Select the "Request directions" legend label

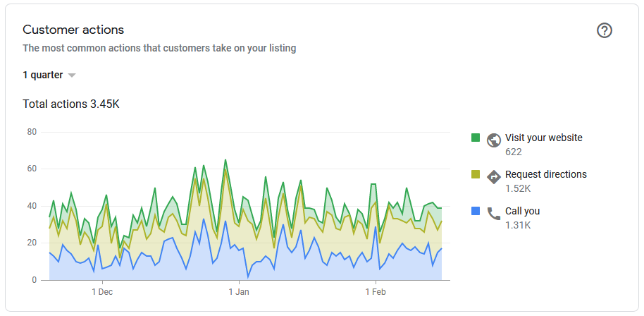click(x=545, y=174)
